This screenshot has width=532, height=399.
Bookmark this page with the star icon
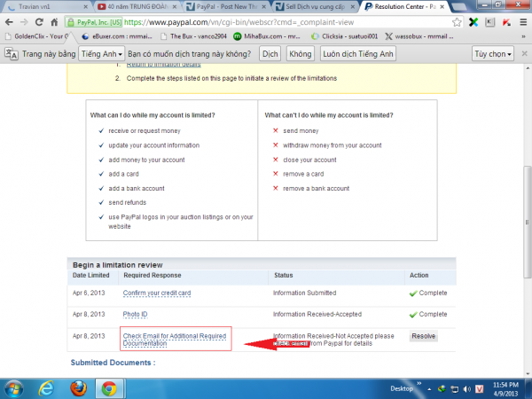[457, 22]
